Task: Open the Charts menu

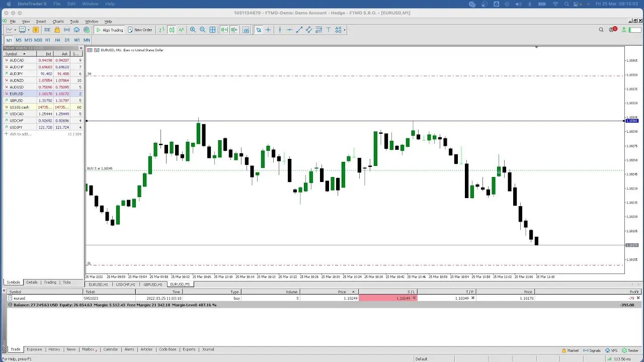Action: coord(58,22)
